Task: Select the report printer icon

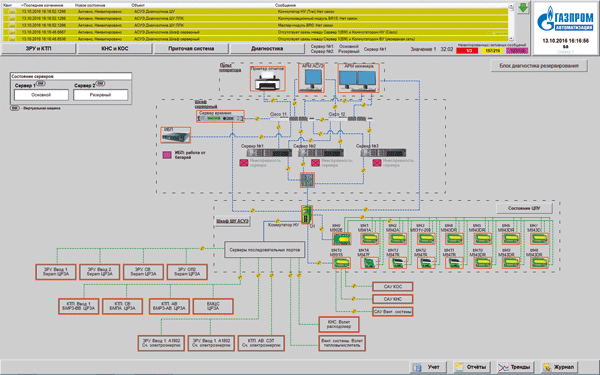Action: pyautogui.click(x=267, y=78)
